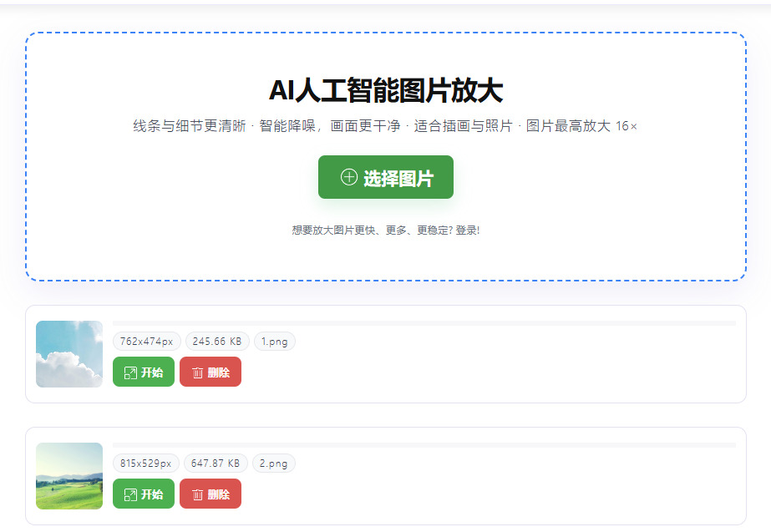Delete 1.png with the 删除 button
Screen dimensions: 771x532
[211, 372]
